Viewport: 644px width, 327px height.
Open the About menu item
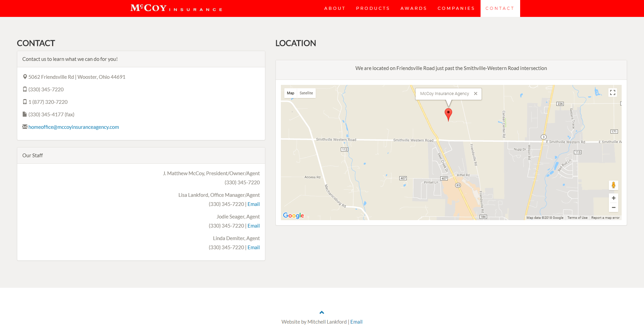(335, 8)
